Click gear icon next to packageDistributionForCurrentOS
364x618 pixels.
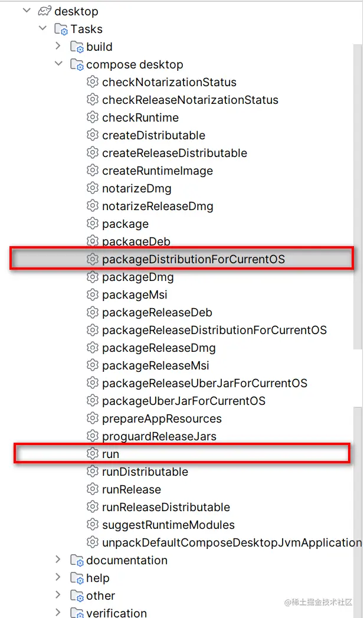tap(92, 259)
